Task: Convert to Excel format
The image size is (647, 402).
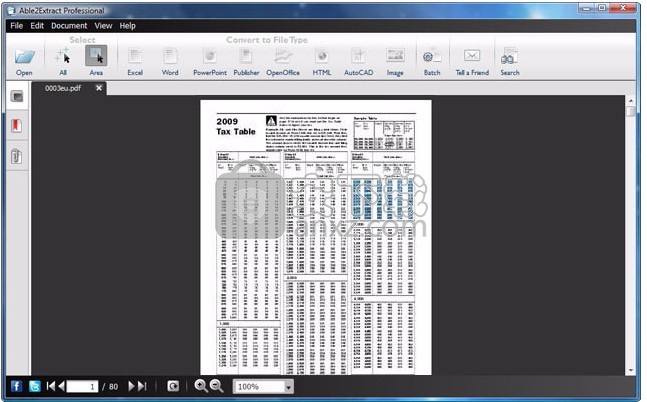Action: [x=135, y=61]
